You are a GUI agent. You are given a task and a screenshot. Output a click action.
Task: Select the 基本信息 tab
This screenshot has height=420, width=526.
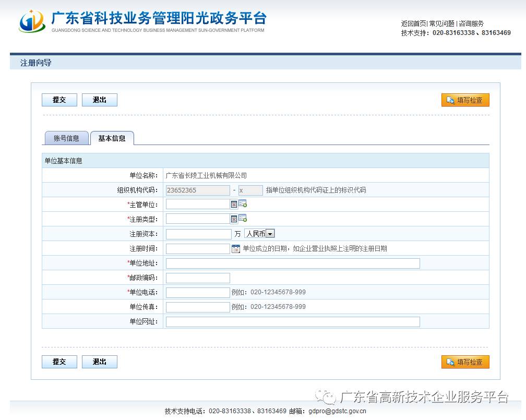click(x=112, y=138)
